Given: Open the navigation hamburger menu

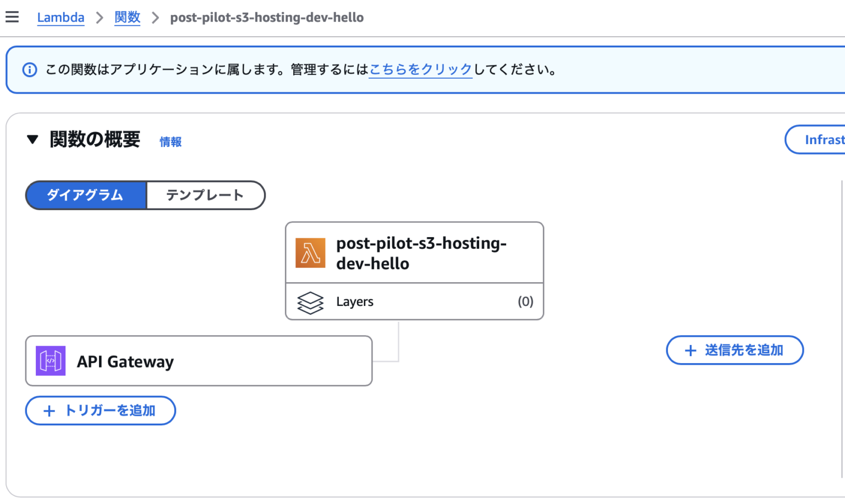Looking at the screenshot, I should (12, 17).
